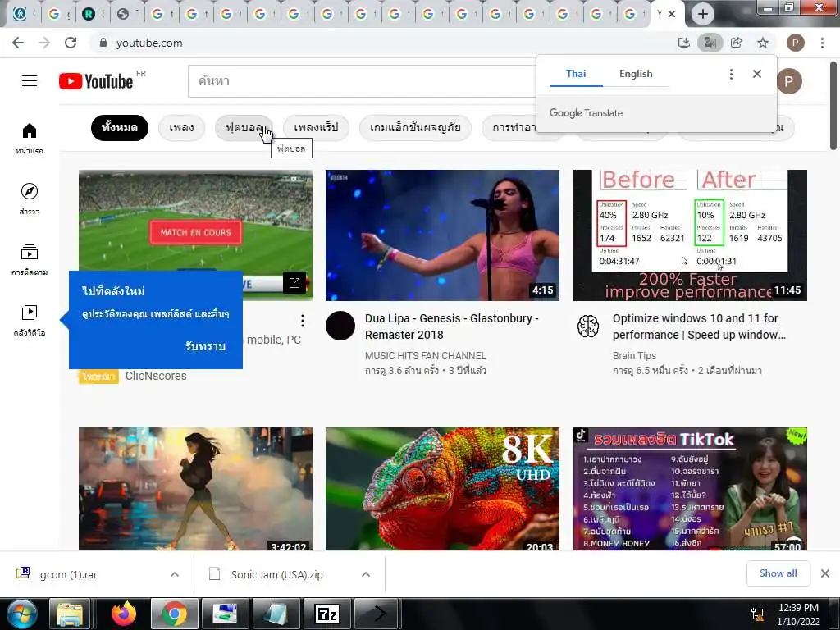The image size is (840, 630).
Task: Open Chrome three-dot menu
Action: click(x=822, y=43)
